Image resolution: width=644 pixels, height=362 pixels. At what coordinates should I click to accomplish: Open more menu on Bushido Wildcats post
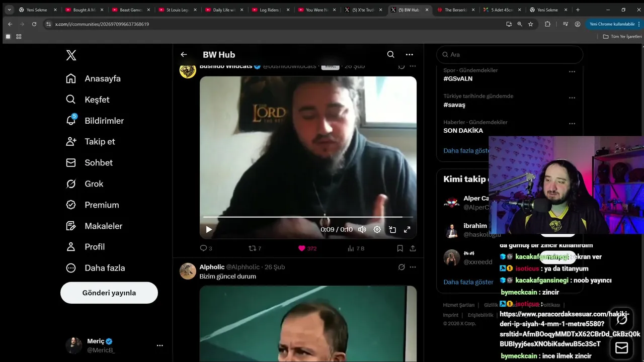(413, 66)
